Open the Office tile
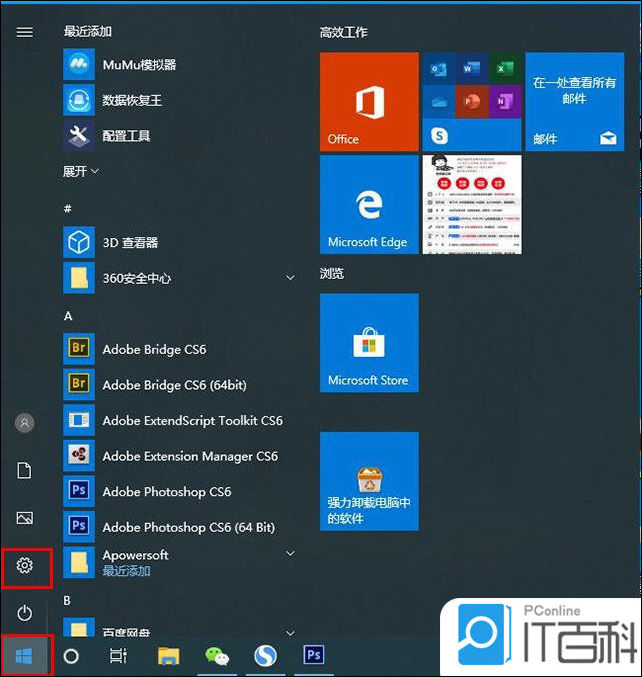Screen dimensions: 642x677 369,102
